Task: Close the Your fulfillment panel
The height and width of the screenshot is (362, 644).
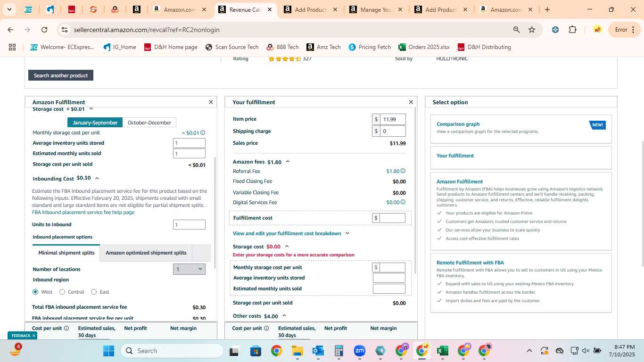Action: 411,102
